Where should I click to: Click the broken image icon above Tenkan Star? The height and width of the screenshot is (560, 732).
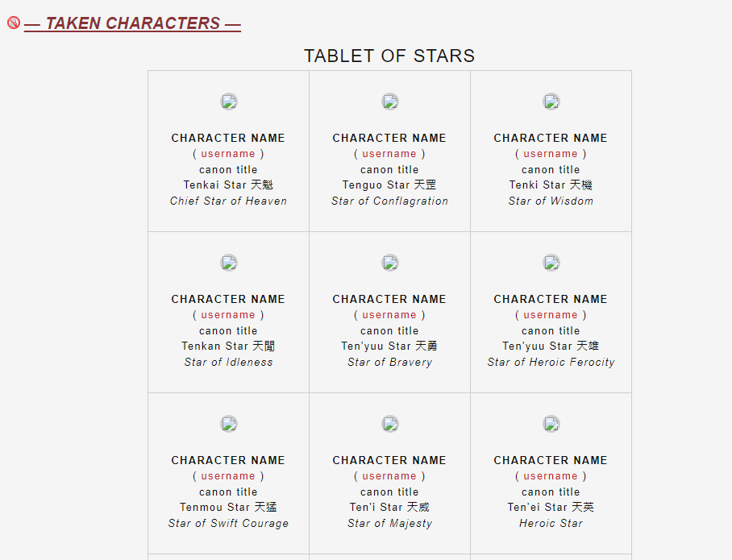(x=229, y=263)
